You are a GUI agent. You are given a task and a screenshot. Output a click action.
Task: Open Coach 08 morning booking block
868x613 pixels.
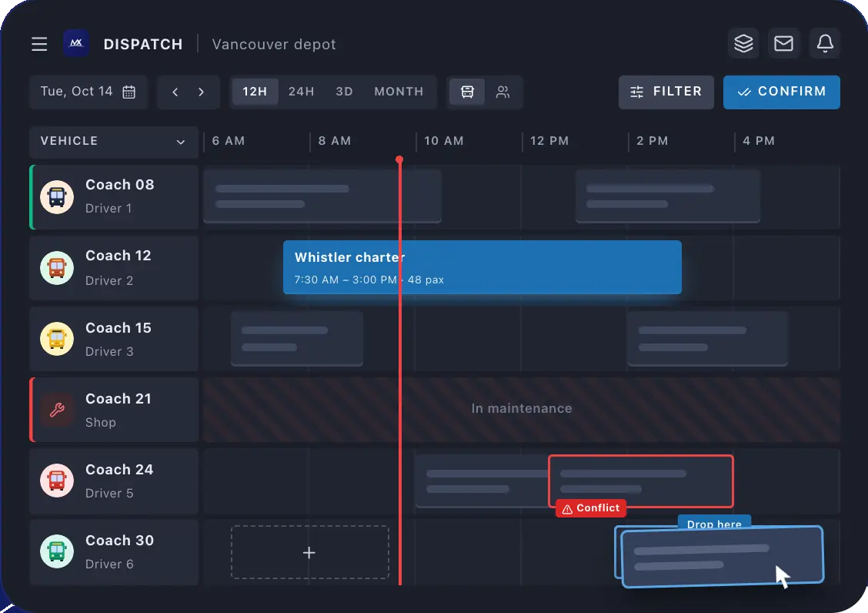click(322, 196)
